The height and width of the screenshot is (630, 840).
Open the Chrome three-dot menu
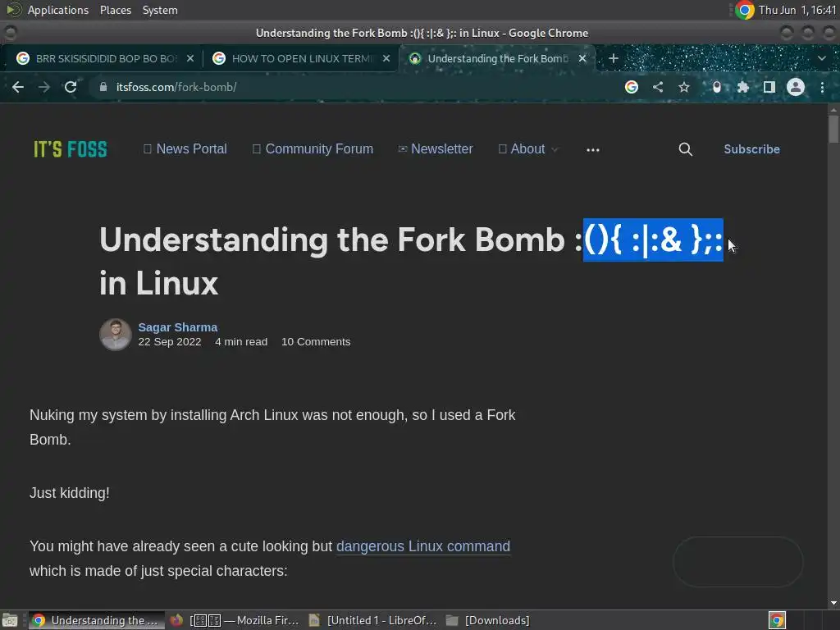point(822,87)
